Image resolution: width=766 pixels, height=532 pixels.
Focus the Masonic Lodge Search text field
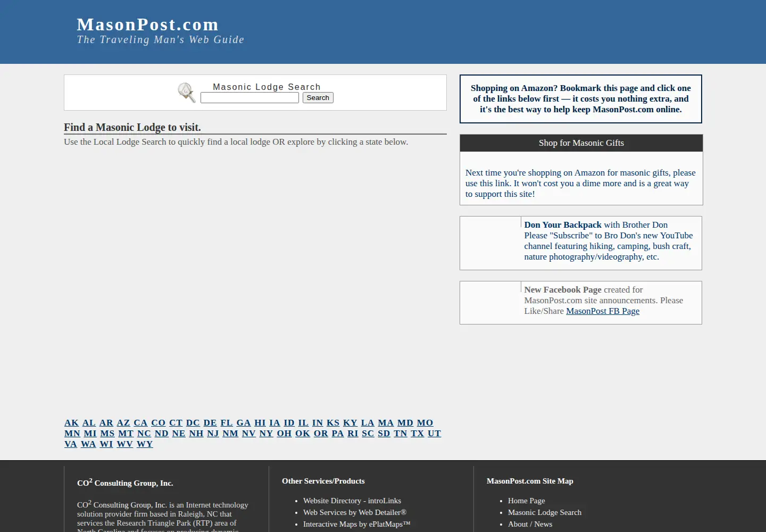point(249,98)
